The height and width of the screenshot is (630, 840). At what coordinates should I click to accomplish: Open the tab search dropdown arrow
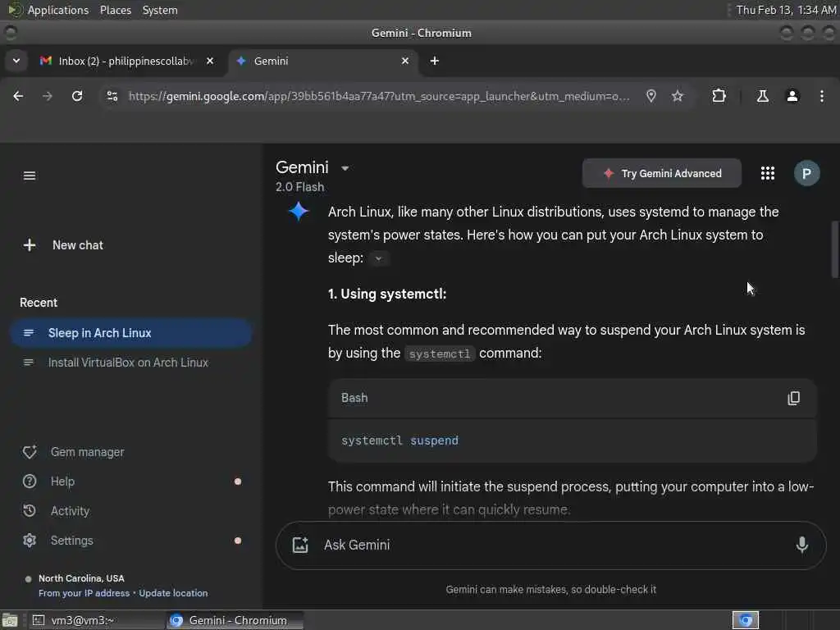click(16, 61)
